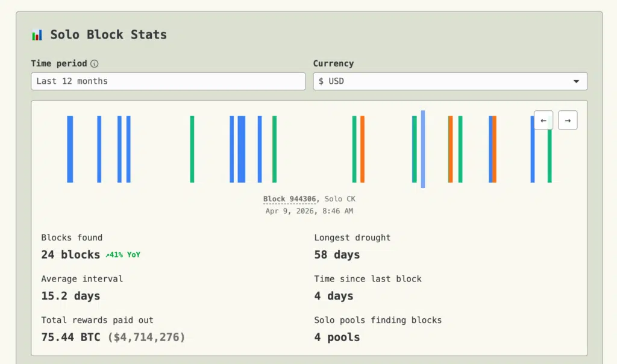Select the green bar left of first orange bar
The height and width of the screenshot is (364, 617).
(354, 149)
